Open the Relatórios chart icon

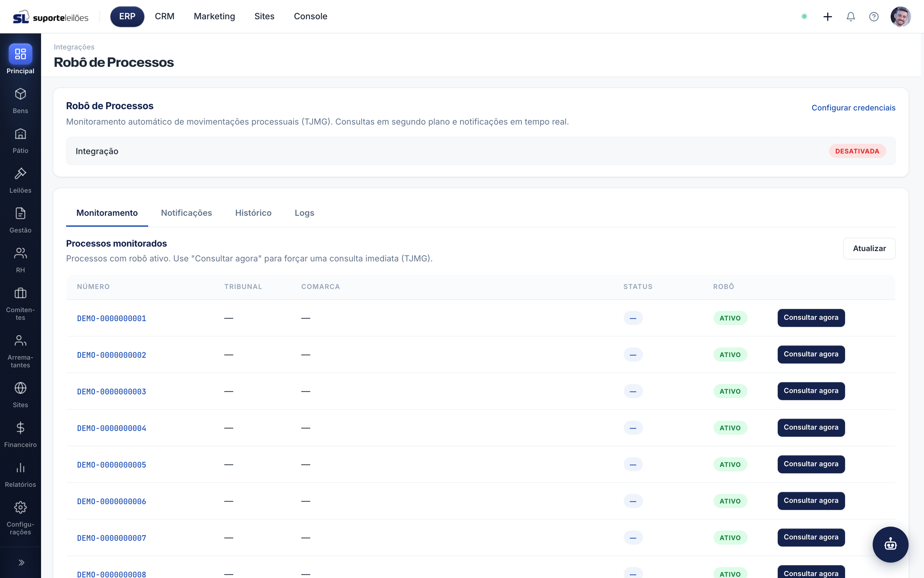tap(20, 468)
